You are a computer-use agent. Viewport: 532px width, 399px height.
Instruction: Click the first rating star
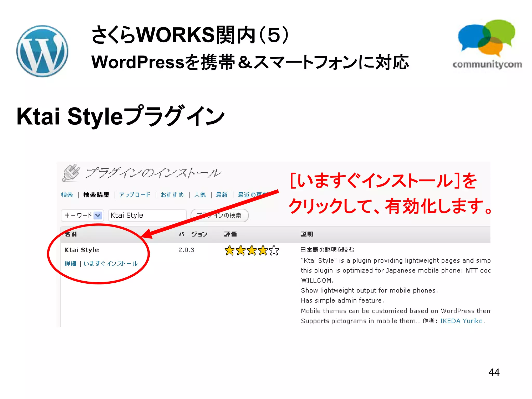230,251
